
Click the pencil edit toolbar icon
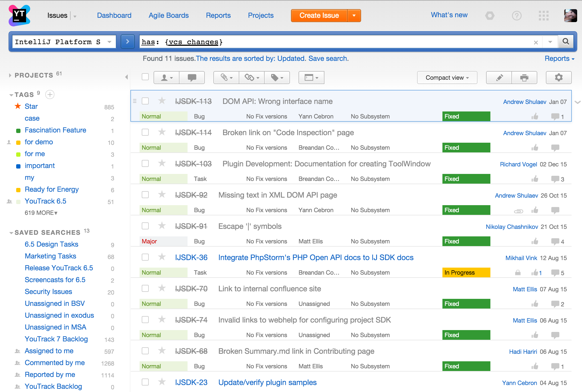(499, 78)
